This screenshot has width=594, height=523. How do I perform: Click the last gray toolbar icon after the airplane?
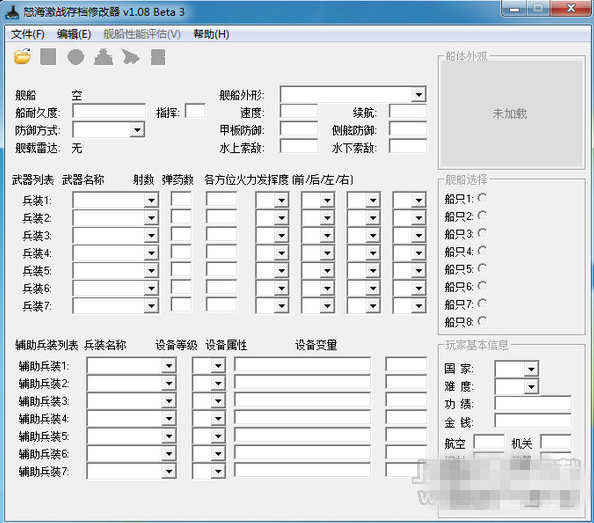pos(158,57)
